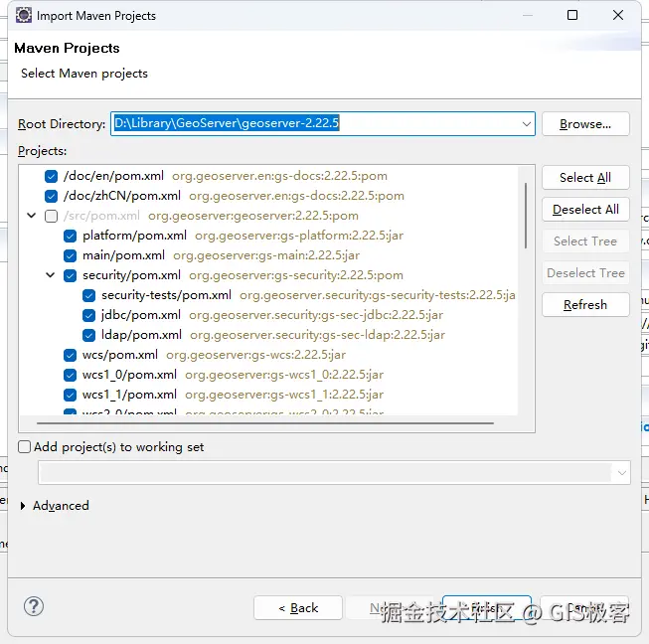This screenshot has width=649, height=644.
Task: Select the org.geoserver:gs-main:2.22.5:jar text
Action: [x=266, y=255]
